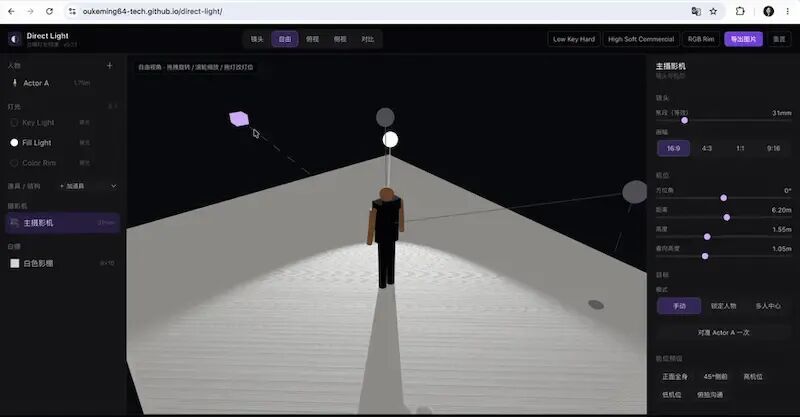This screenshot has width=800, height=417.
Task: Open the browser profile avatar
Action: [768, 11]
